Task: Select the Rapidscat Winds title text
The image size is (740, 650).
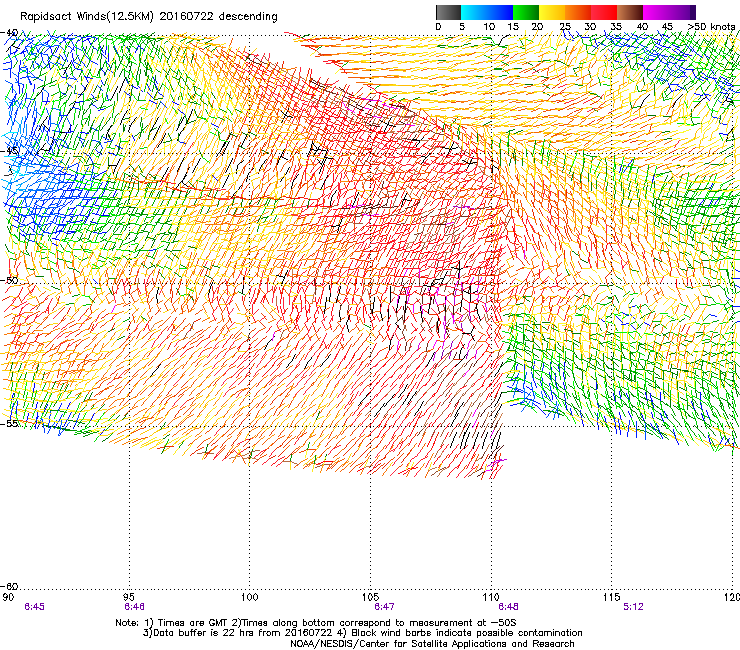Action: coord(149,17)
